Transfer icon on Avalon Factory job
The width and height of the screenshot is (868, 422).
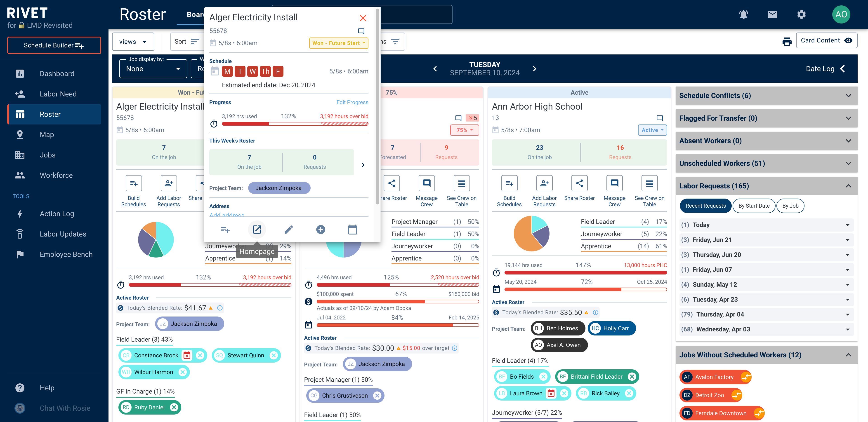(x=746, y=377)
